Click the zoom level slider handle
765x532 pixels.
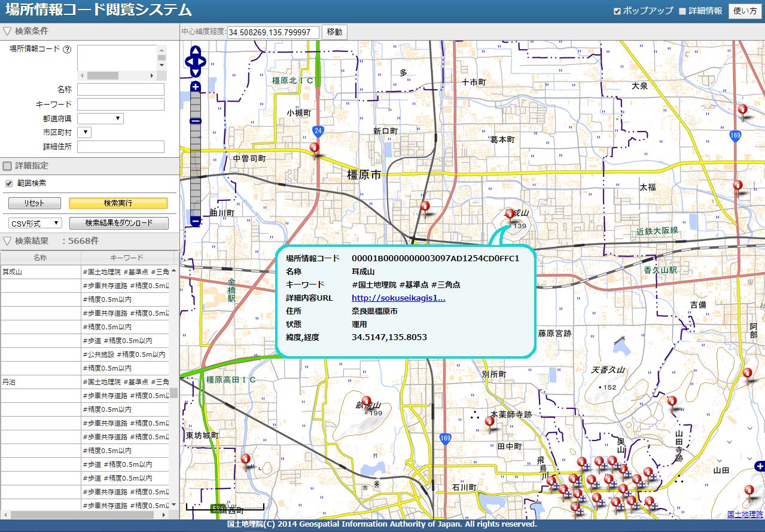click(196, 121)
